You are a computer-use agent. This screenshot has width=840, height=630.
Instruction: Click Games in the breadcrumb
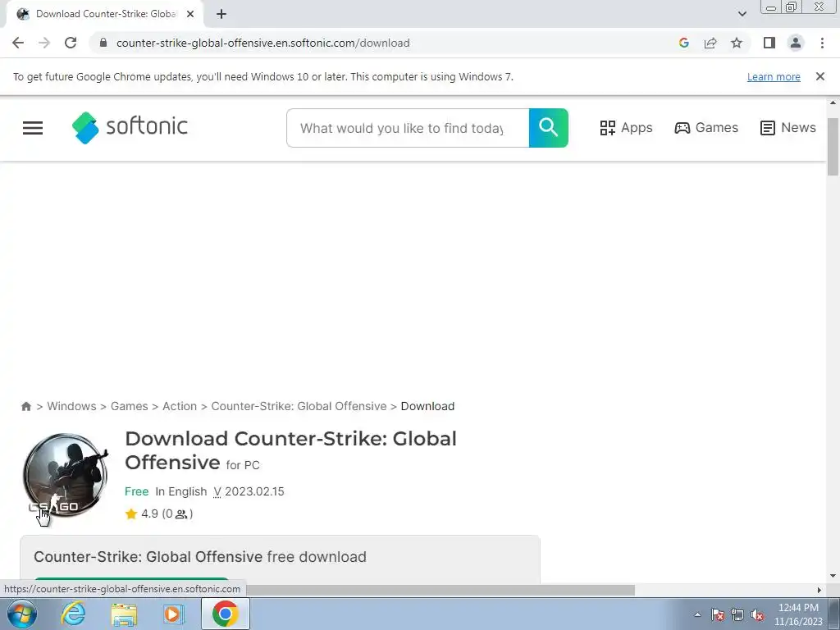coord(129,406)
